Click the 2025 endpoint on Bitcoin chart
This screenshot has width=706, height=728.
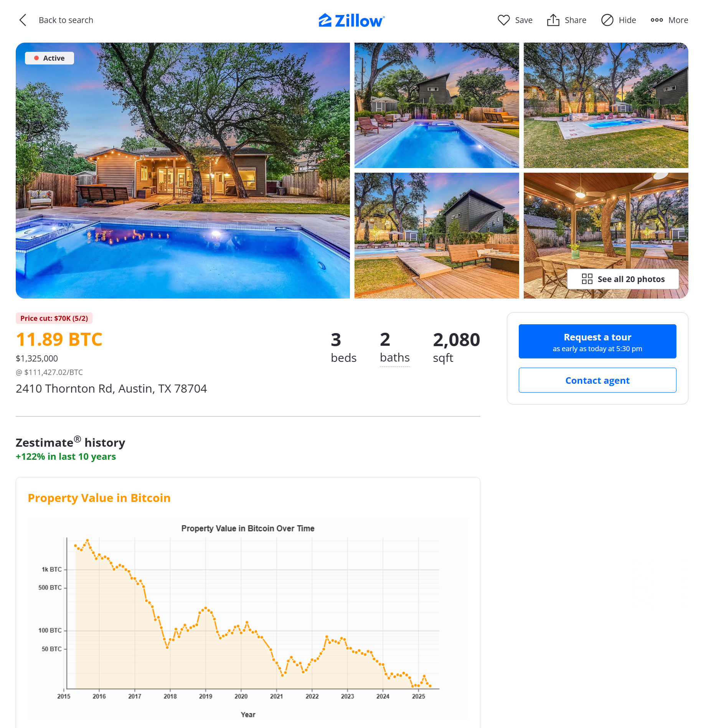(x=430, y=686)
